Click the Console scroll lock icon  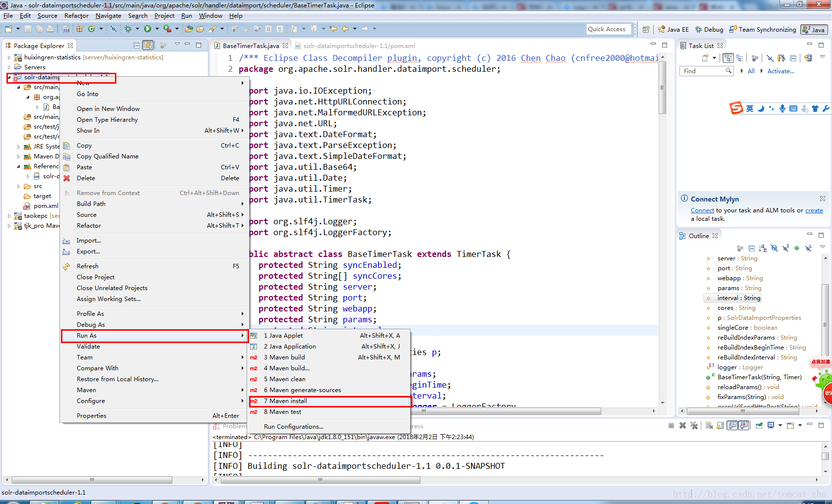[x=720, y=425]
